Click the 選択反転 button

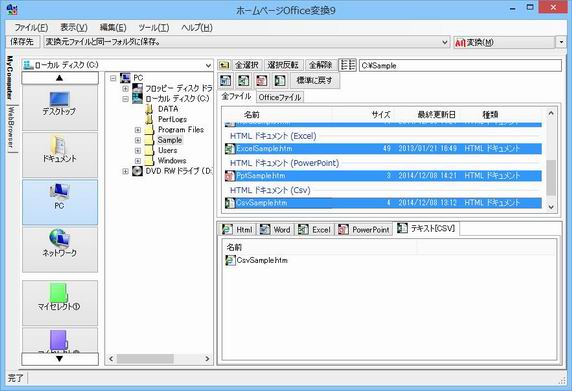pos(283,65)
